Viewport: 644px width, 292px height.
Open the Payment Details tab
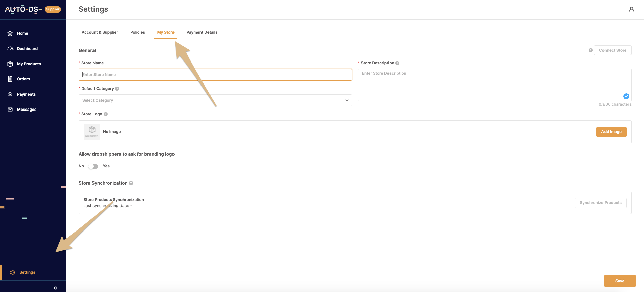[x=202, y=32]
